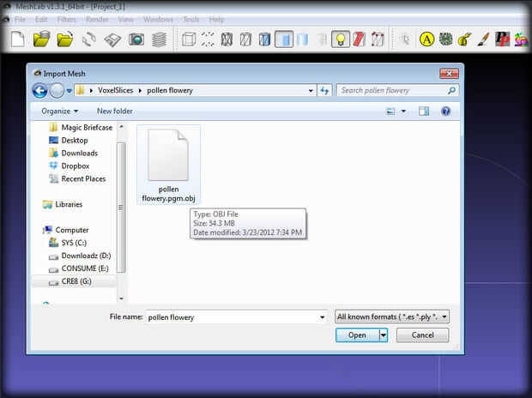
Task: Select Recent Places in navigation pane
Action: (77, 178)
